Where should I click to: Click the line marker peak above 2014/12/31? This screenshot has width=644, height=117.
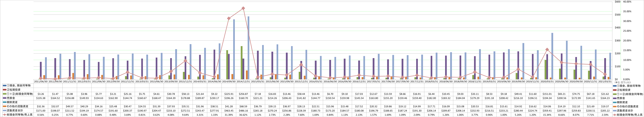pyautogui.click(x=243, y=8)
